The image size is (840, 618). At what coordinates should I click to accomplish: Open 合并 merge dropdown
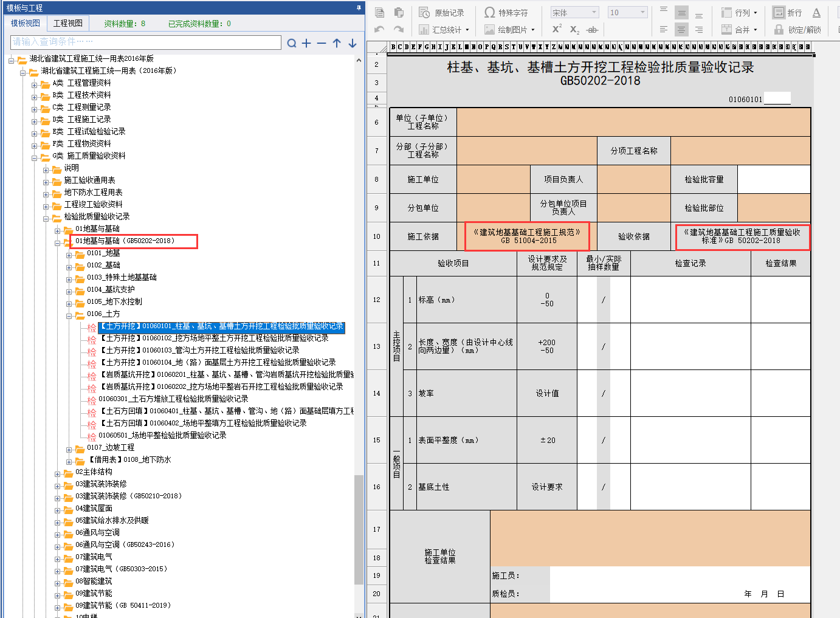(x=739, y=29)
